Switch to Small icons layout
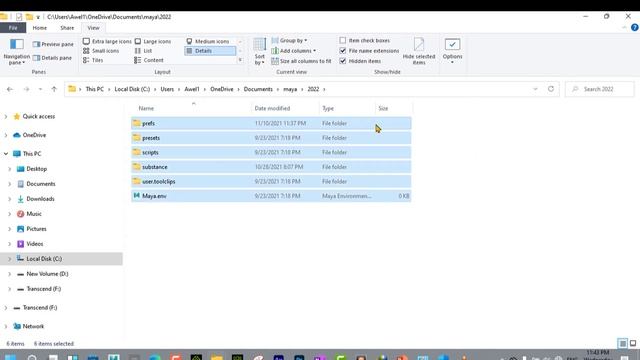The image size is (640, 360). pyautogui.click(x=101, y=51)
